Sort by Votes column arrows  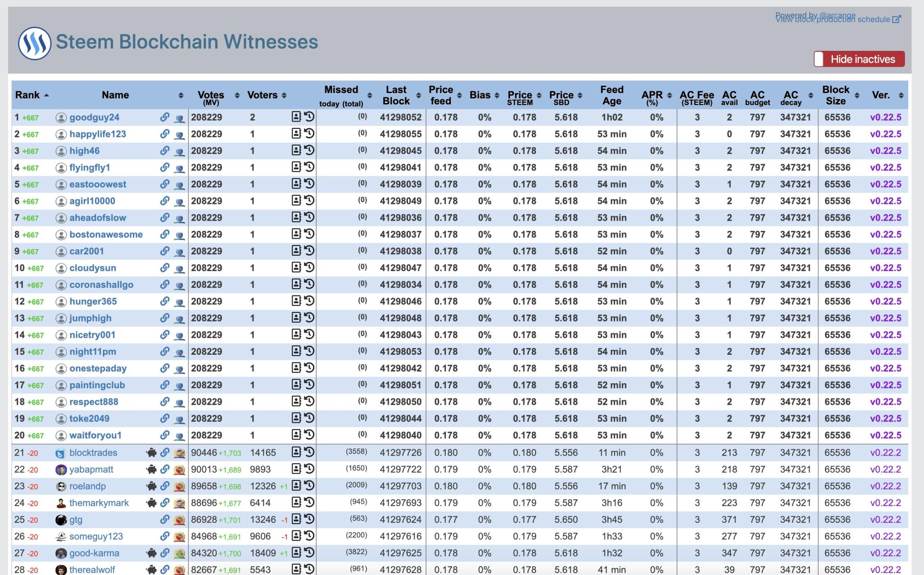pyautogui.click(x=237, y=95)
